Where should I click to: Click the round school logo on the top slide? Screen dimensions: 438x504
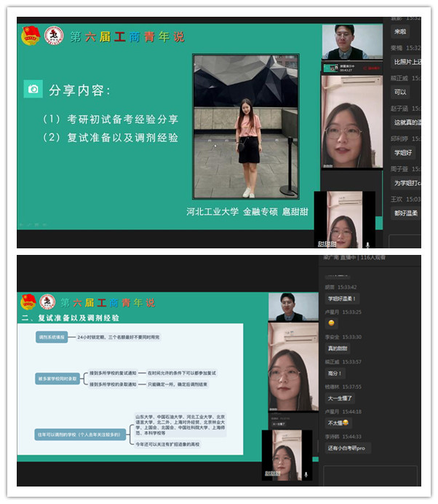pos(54,36)
